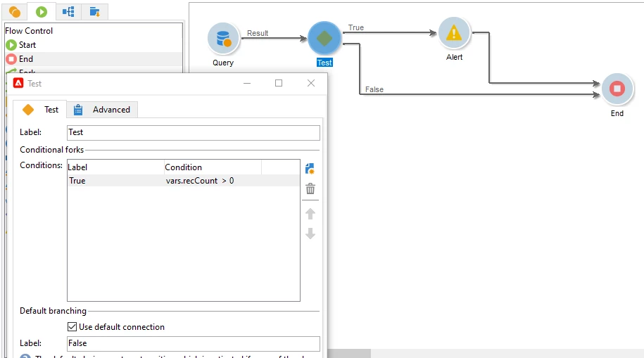Select the False transition label on canvas
Viewport: 644px width, 358px height.
click(374, 89)
